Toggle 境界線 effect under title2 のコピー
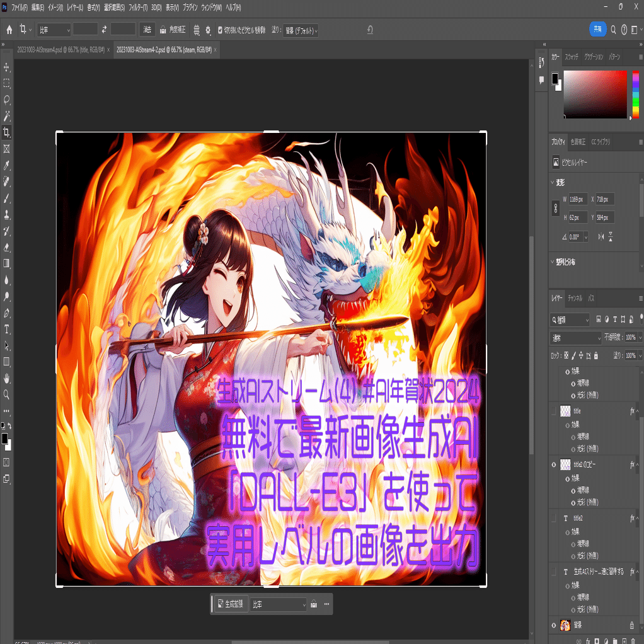The image size is (644, 644). [573, 490]
